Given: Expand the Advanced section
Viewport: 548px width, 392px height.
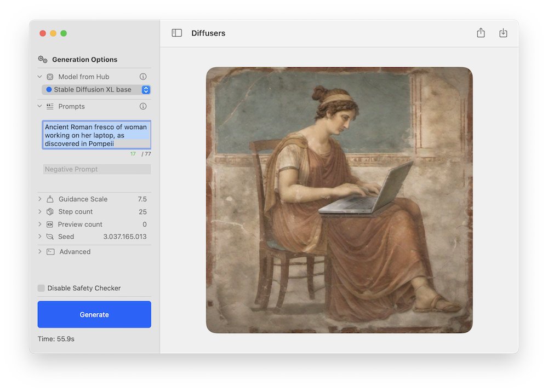Looking at the screenshot, I should click(40, 252).
